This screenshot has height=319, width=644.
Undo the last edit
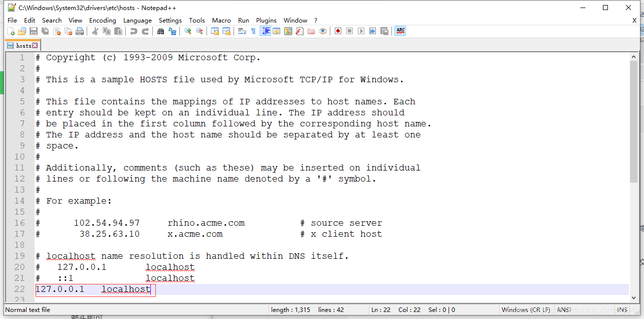pos(133,31)
